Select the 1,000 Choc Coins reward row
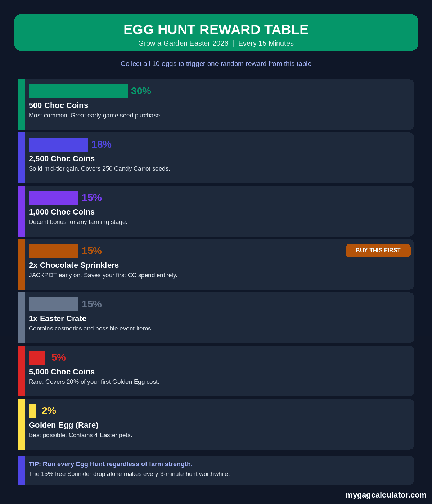This screenshot has height=504, width=432. tap(216, 211)
